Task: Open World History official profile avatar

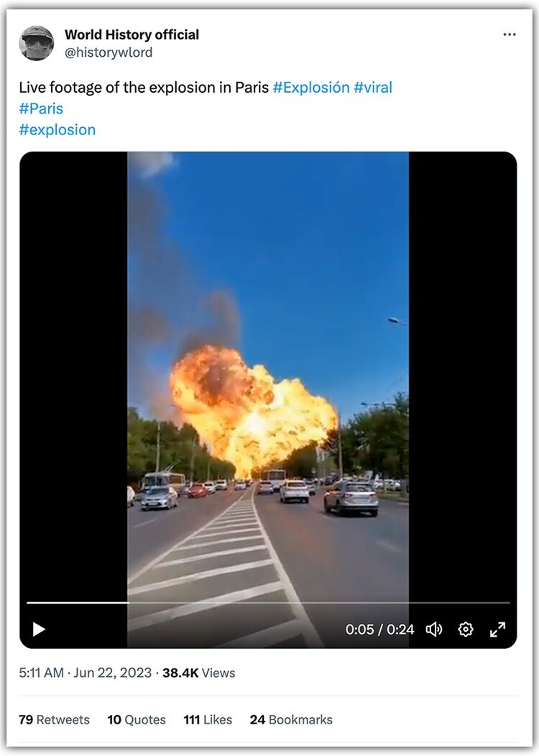Action: [x=37, y=43]
